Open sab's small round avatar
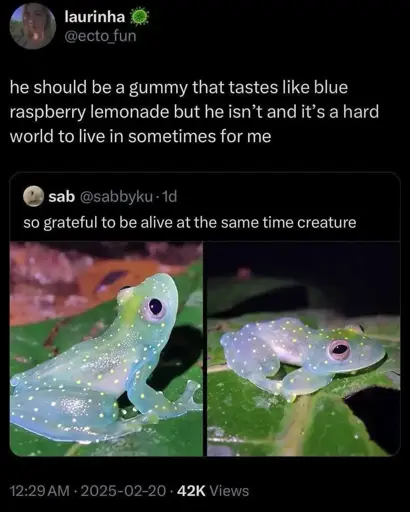 pos(34,197)
